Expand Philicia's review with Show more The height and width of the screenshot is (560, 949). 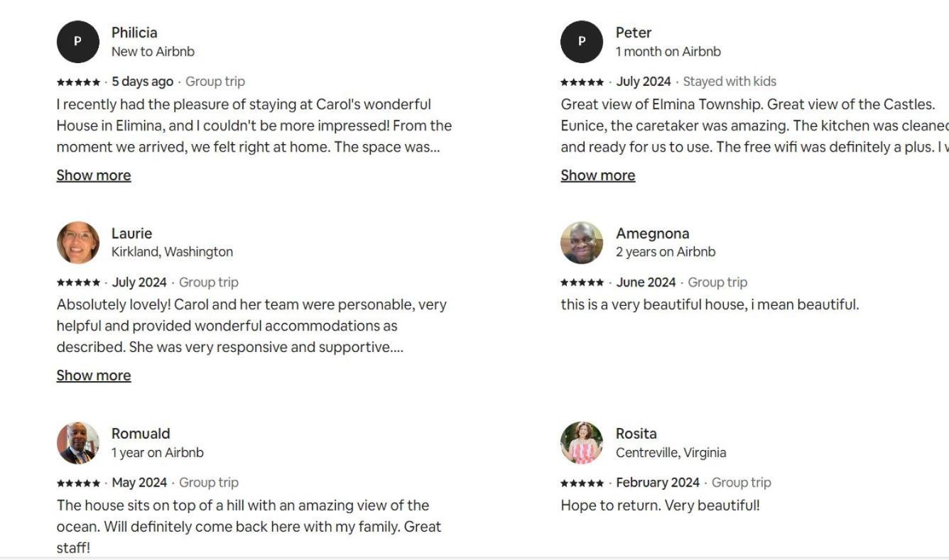[94, 175]
